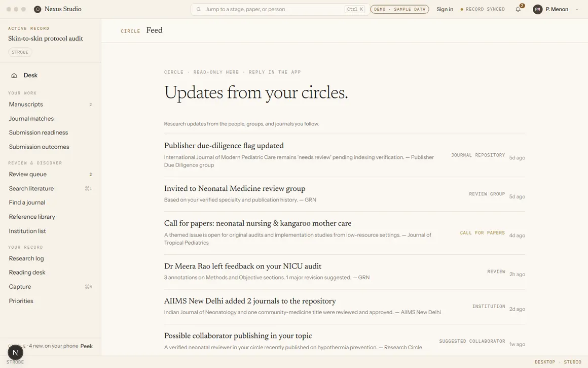Click the Ctrl K shortcut badge
This screenshot has height=368, width=588.
tap(355, 9)
